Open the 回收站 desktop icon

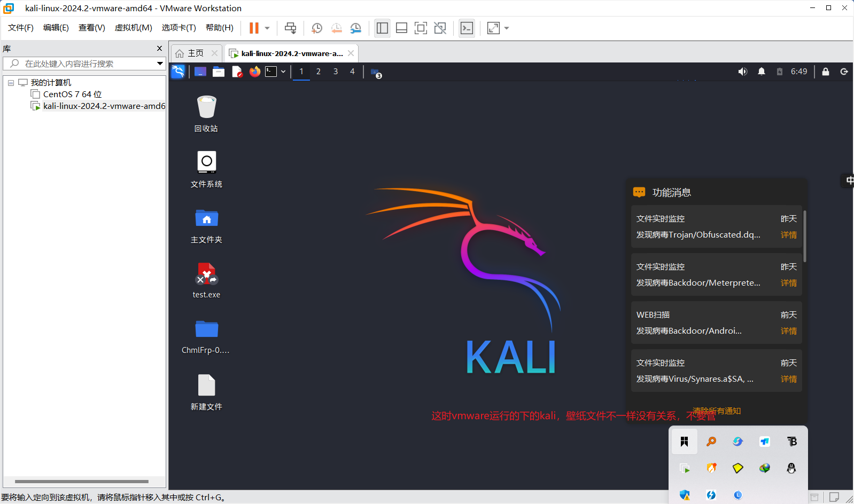pos(206,113)
